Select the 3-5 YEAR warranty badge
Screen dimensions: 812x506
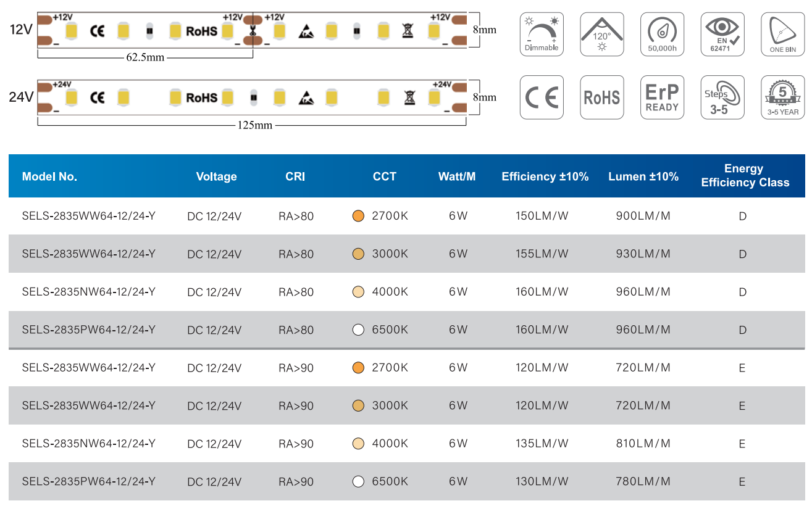click(x=783, y=97)
